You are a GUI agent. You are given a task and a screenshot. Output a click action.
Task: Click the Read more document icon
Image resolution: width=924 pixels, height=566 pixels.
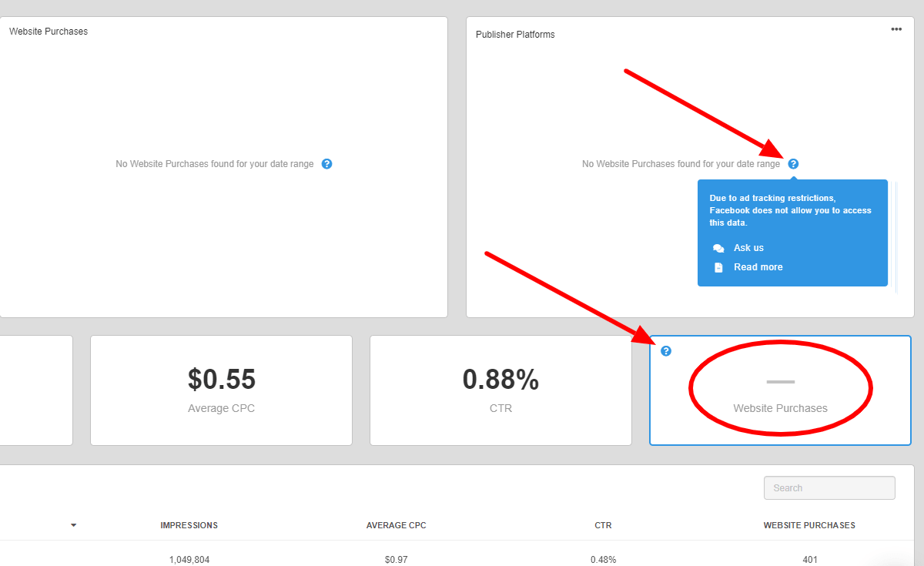coord(718,267)
